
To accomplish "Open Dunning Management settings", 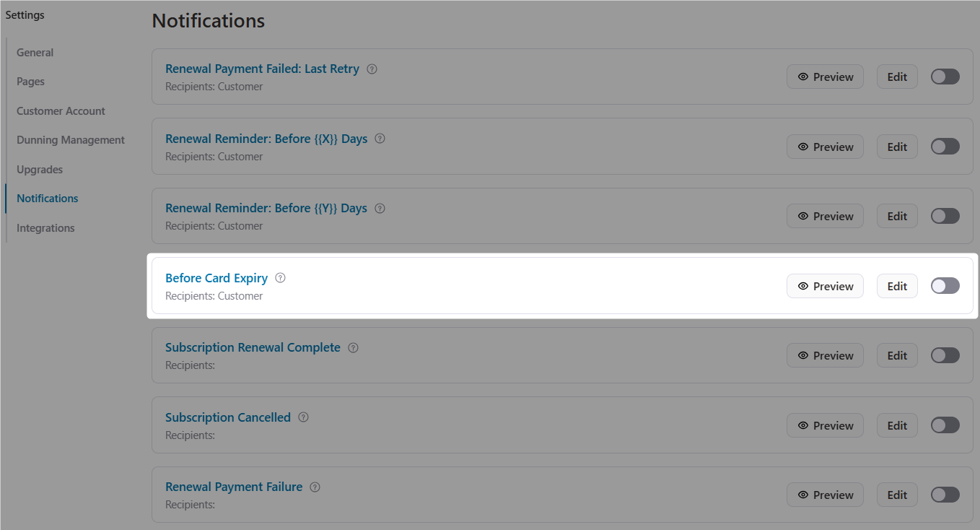I will click(70, 139).
